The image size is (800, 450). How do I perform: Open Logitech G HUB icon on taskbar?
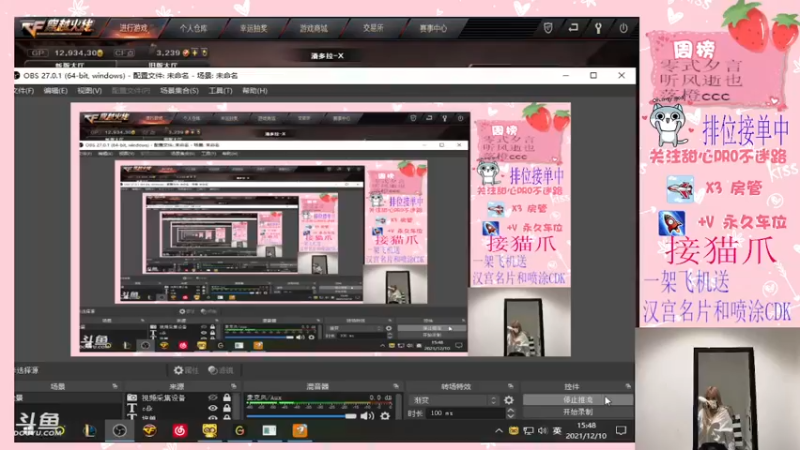pos(239,431)
